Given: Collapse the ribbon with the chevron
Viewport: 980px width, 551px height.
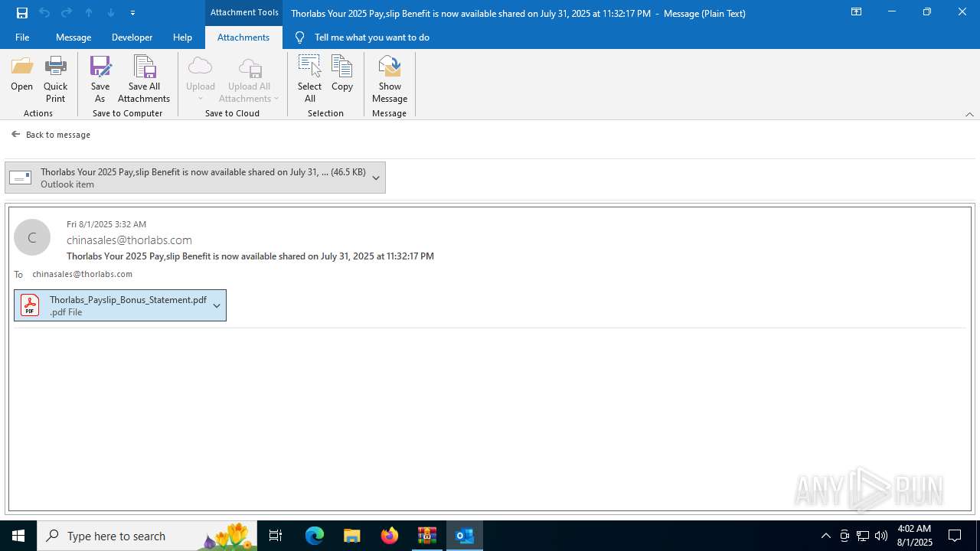Looking at the screenshot, I should click(x=969, y=114).
